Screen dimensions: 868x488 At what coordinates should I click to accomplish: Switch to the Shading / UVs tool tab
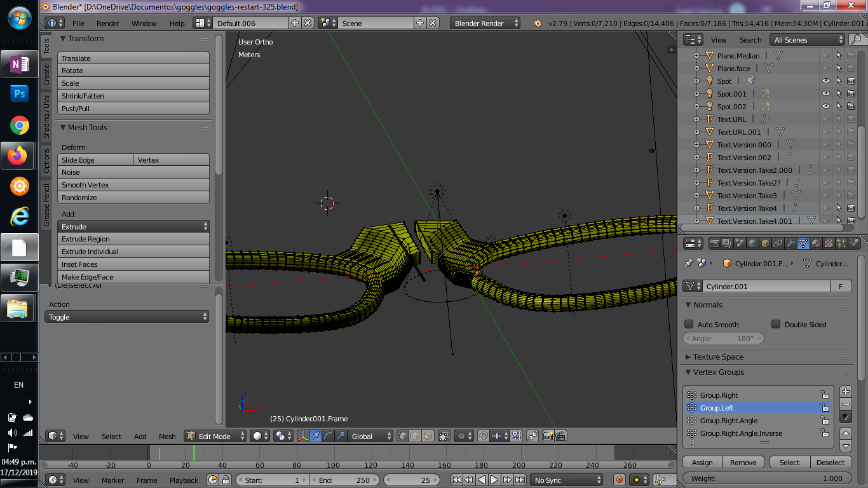pyautogui.click(x=46, y=118)
